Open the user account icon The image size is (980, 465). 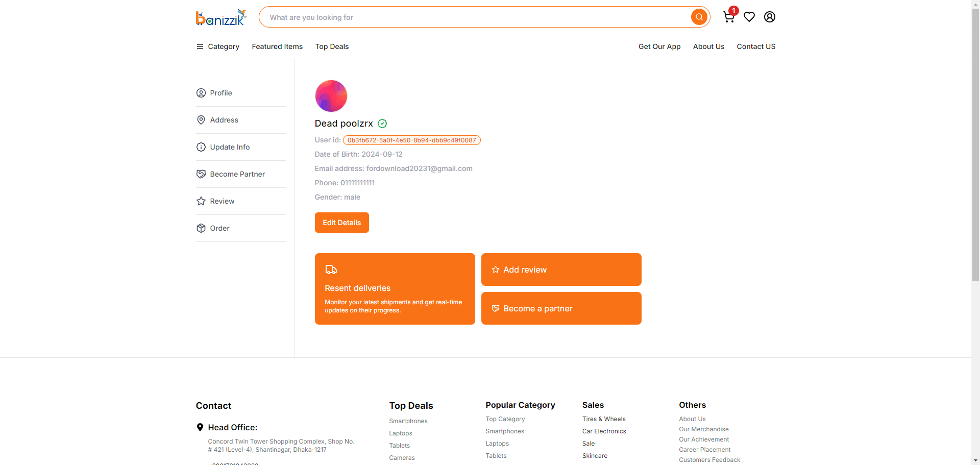[x=770, y=17]
